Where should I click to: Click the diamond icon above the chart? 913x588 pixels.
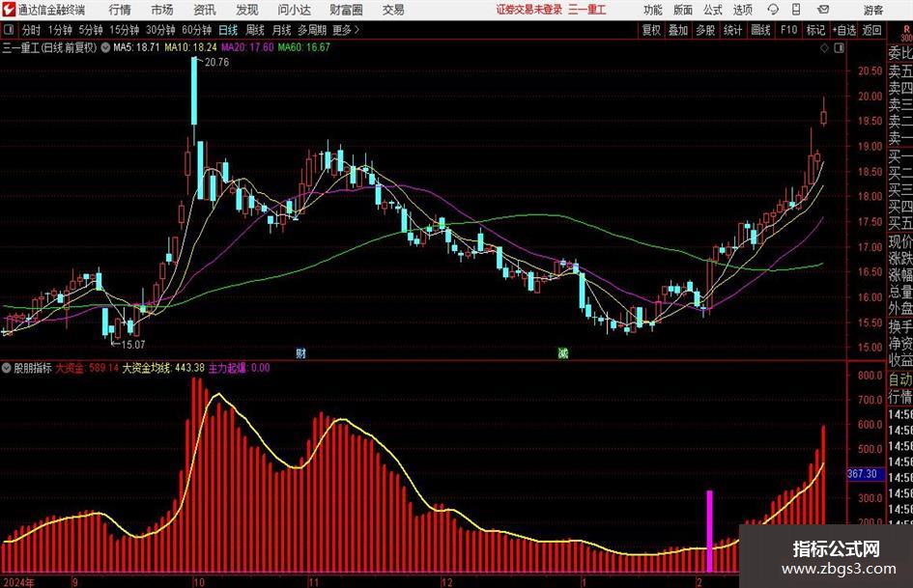pyautogui.click(x=824, y=48)
